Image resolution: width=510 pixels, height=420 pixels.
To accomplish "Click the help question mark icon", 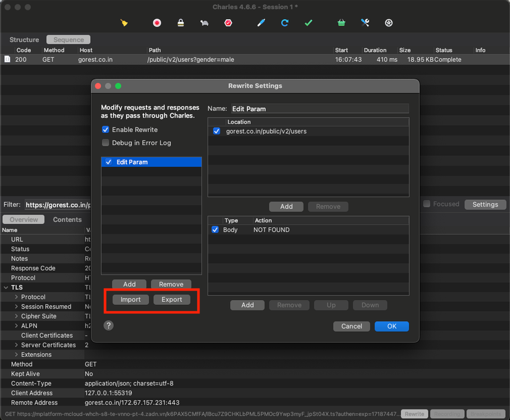I will tap(109, 325).
